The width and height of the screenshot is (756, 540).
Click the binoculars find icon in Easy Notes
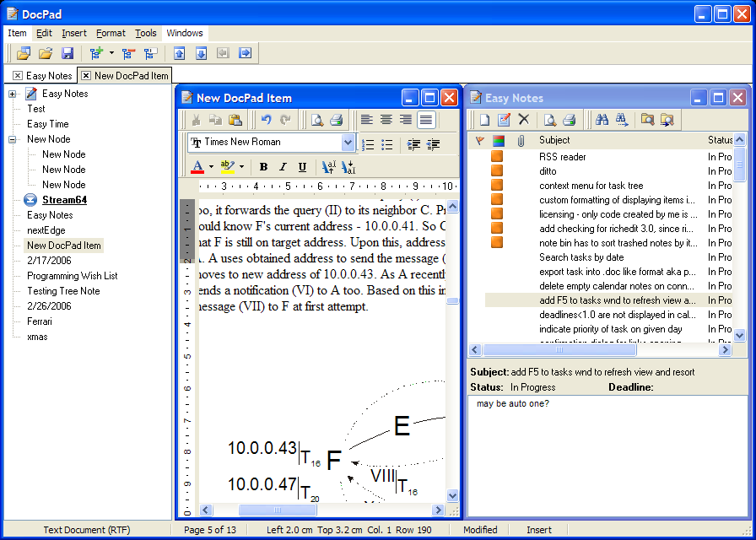tap(602, 120)
